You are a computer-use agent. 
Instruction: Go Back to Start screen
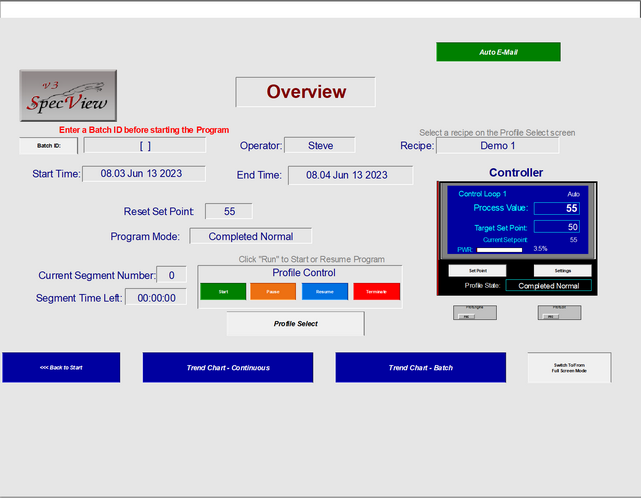click(x=61, y=367)
